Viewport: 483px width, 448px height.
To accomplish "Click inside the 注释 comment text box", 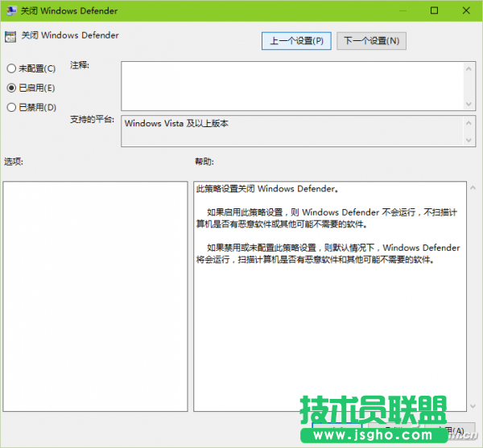I will point(290,85).
